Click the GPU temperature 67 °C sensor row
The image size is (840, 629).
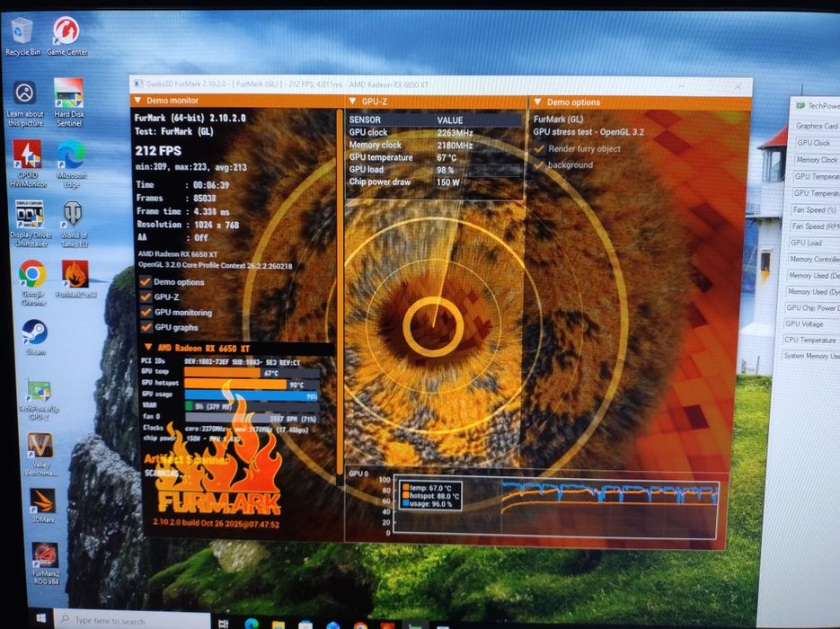click(434, 157)
